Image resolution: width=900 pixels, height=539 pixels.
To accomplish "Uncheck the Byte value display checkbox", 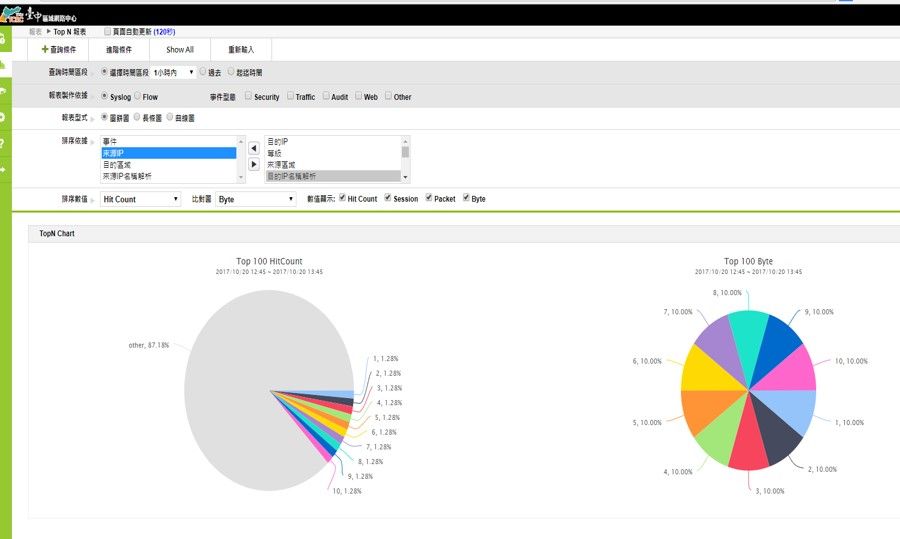I will click(466, 198).
